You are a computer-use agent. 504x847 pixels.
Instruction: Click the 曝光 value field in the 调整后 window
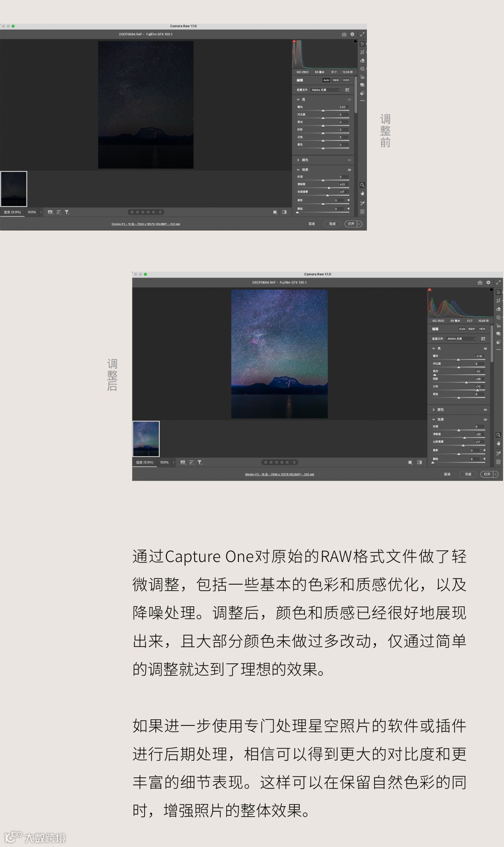(x=479, y=356)
